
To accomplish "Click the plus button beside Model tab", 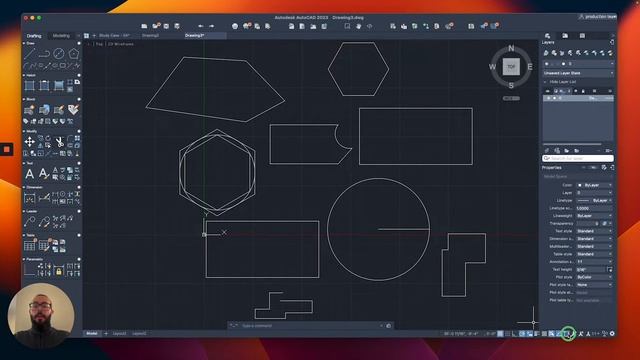I will point(106,333).
